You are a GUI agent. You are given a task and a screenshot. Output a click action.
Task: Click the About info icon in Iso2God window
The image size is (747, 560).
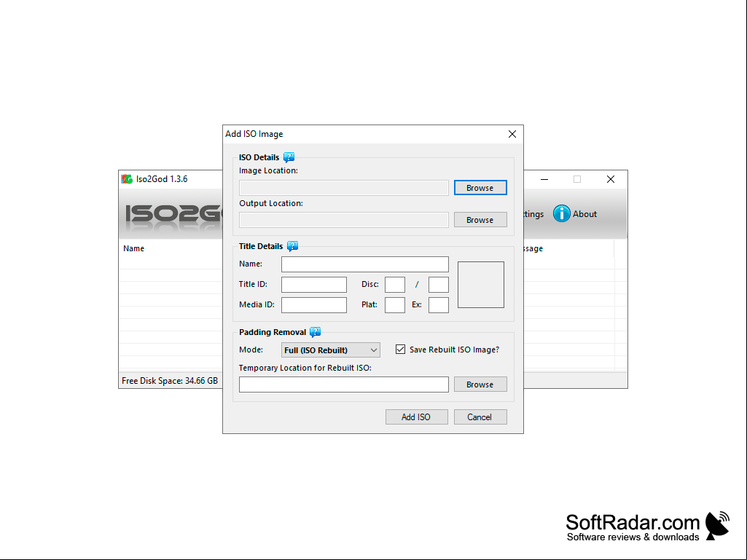pos(562,214)
